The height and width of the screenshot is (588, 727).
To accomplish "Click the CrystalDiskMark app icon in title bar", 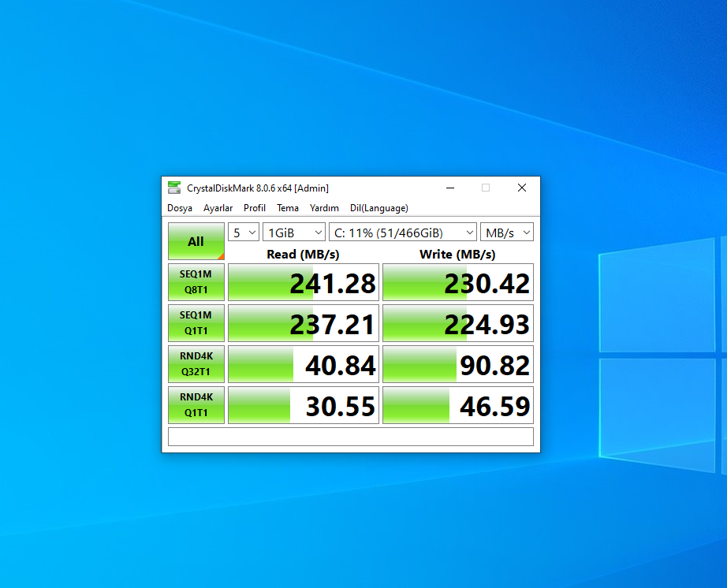I will [174, 188].
